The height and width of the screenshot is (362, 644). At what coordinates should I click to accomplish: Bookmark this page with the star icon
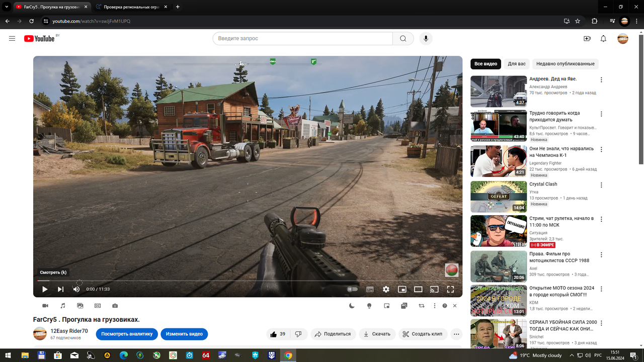click(x=578, y=21)
